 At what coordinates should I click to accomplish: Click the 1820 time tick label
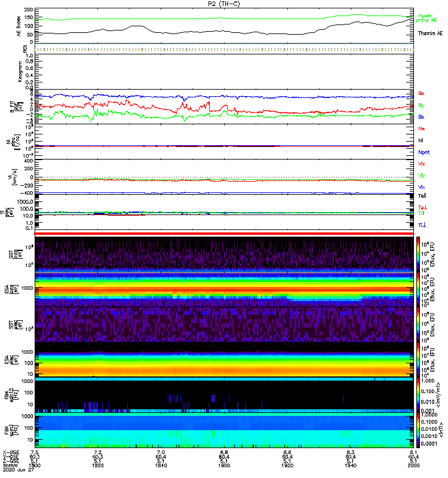click(98, 465)
